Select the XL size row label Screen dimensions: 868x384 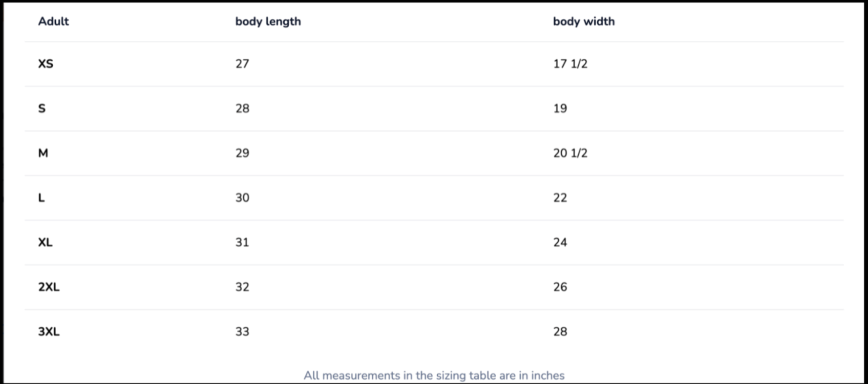click(x=45, y=242)
